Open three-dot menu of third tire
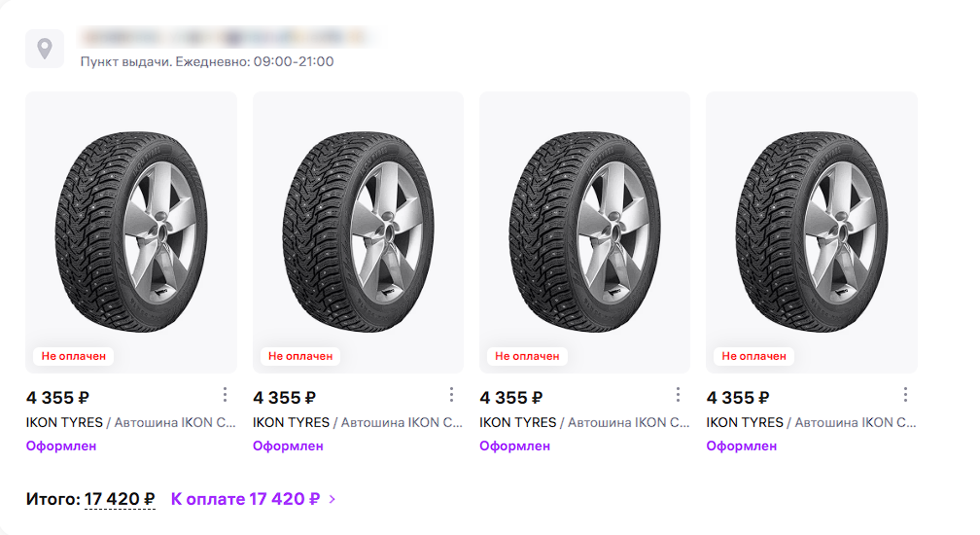980x535 pixels. tap(679, 395)
